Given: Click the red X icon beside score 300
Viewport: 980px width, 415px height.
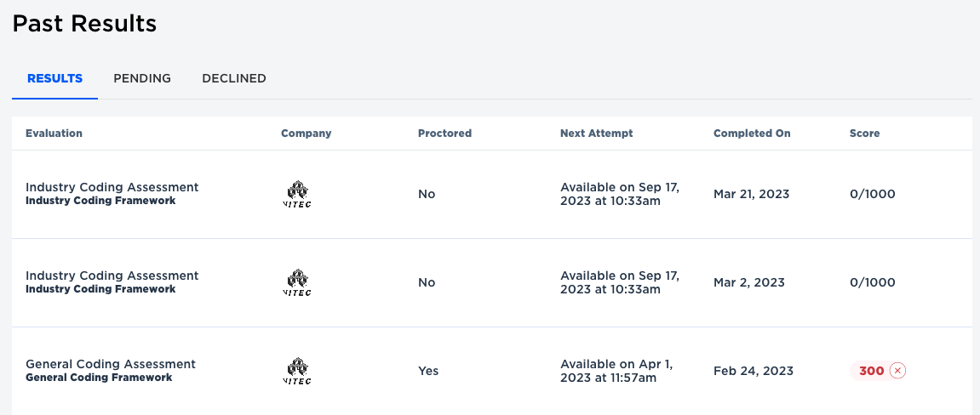Looking at the screenshot, I should pos(897,371).
